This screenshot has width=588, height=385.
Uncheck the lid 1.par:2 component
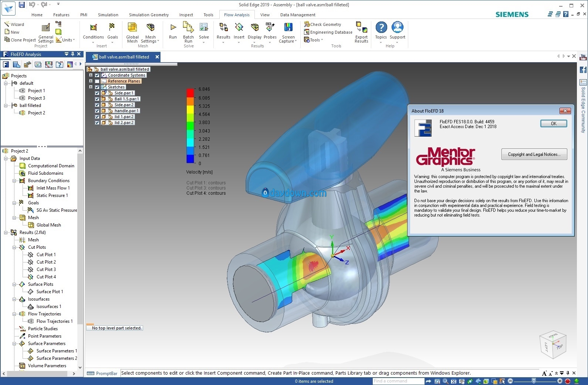(97, 117)
